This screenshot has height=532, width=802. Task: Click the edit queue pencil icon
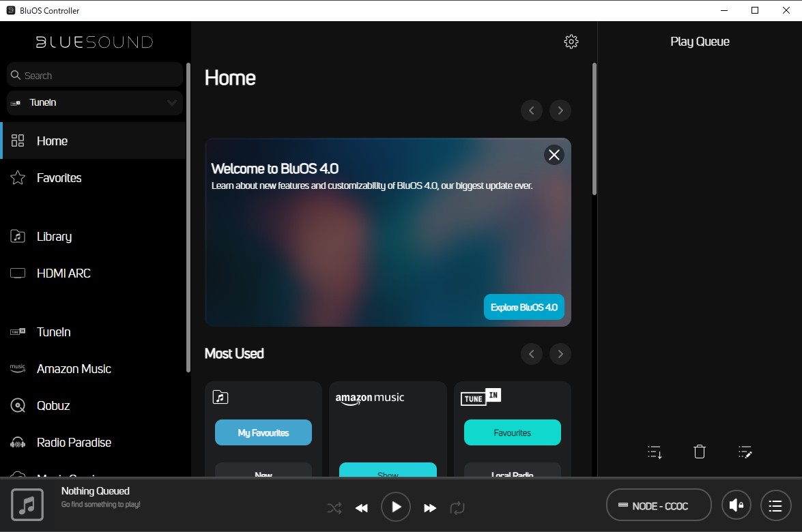point(745,452)
